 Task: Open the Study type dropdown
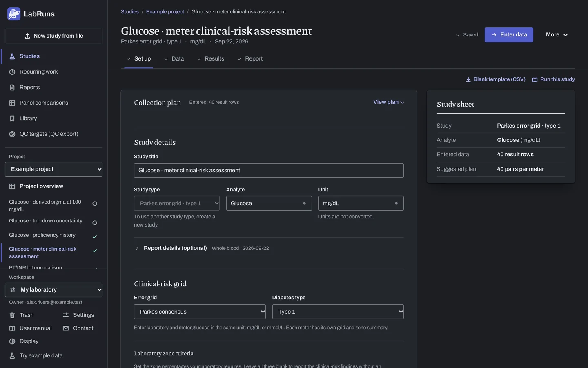pyautogui.click(x=177, y=203)
